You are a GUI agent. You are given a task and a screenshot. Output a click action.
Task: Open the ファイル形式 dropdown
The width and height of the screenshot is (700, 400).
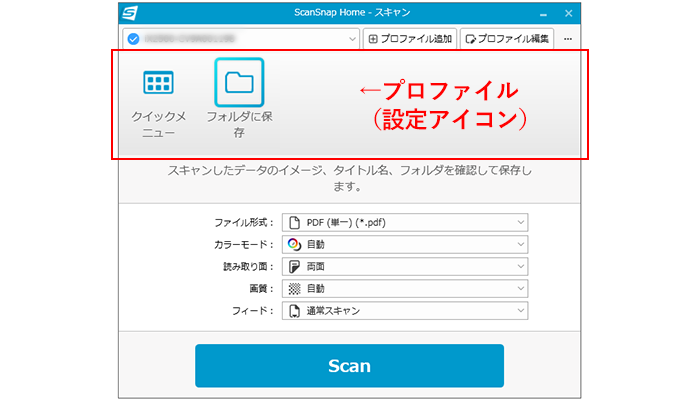click(x=405, y=222)
